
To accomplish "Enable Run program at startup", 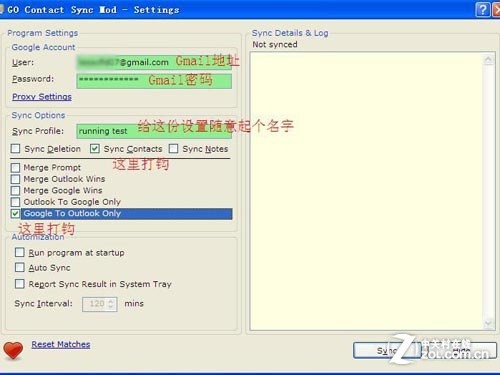I will click(20, 252).
